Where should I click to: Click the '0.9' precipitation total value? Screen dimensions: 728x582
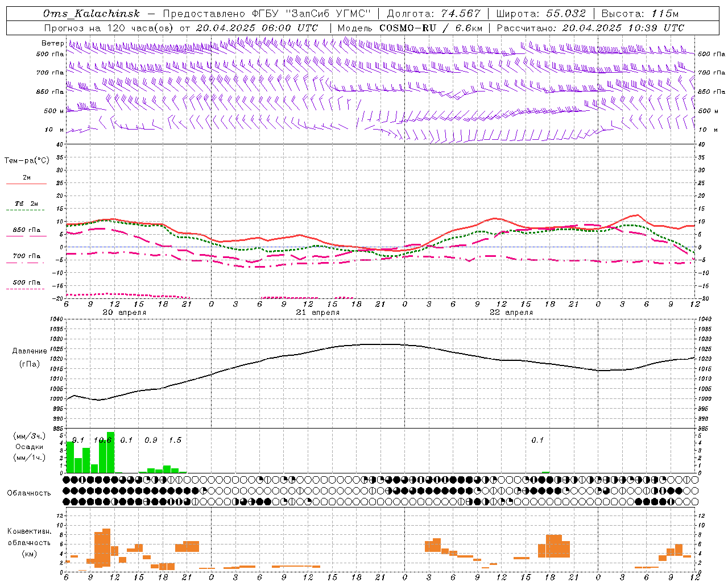pos(151,440)
